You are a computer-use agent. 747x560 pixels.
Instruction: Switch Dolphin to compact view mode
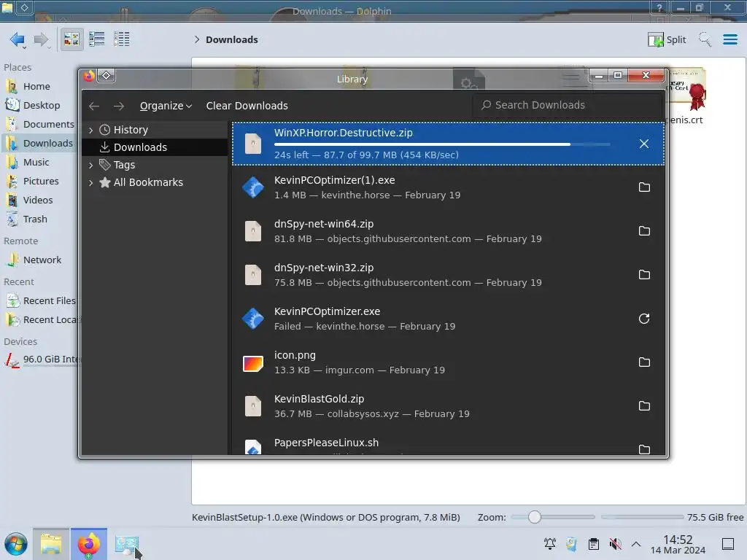(x=97, y=39)
